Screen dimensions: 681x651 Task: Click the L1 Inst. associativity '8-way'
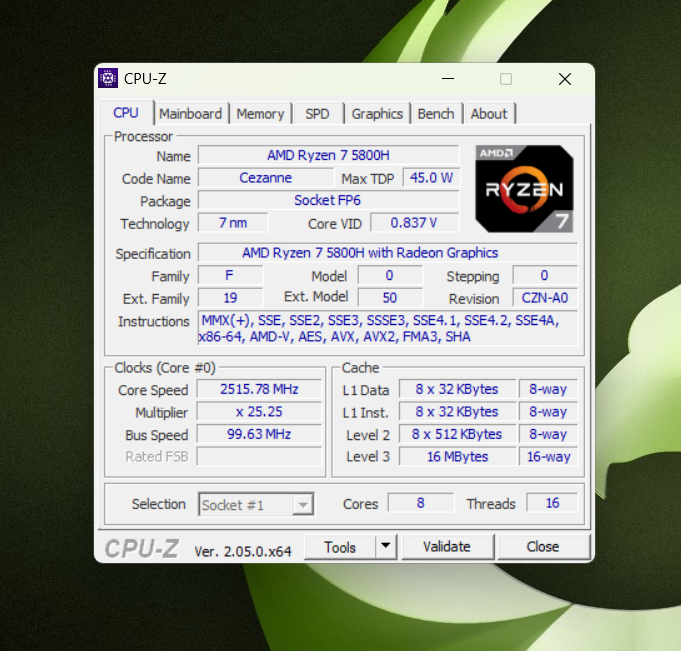[549, 412]
